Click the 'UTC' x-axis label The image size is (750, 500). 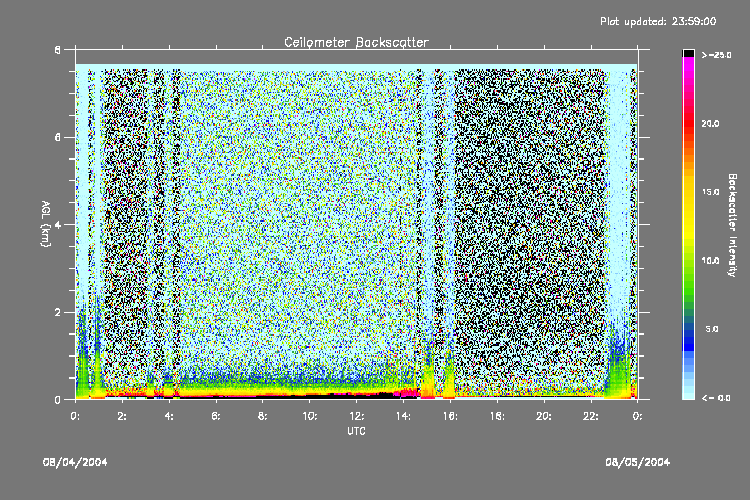[x=356, y=431]
